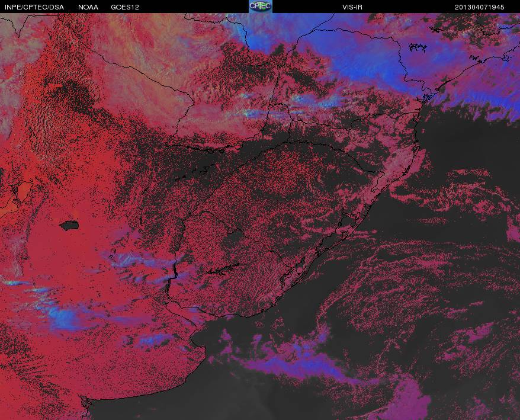Click the VIS-IR channel label

(x=352, y=7)
